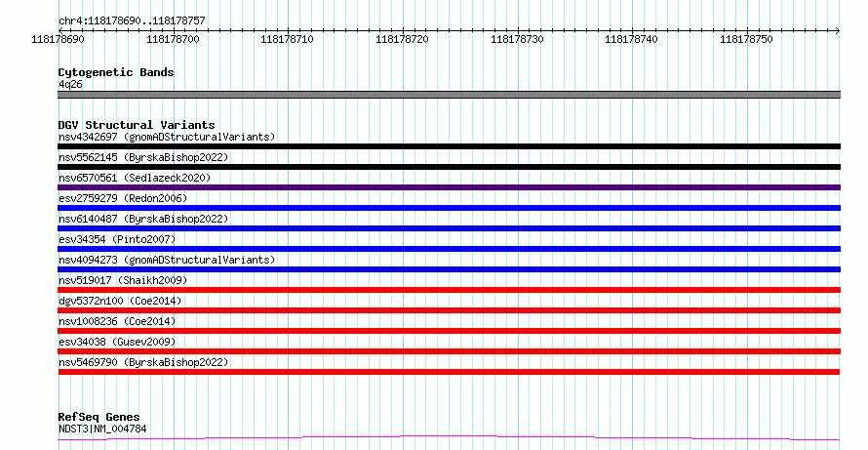868x450 pixels.
Task: Click the red bar under nsv519017
Action: click(x=449, y=290)
